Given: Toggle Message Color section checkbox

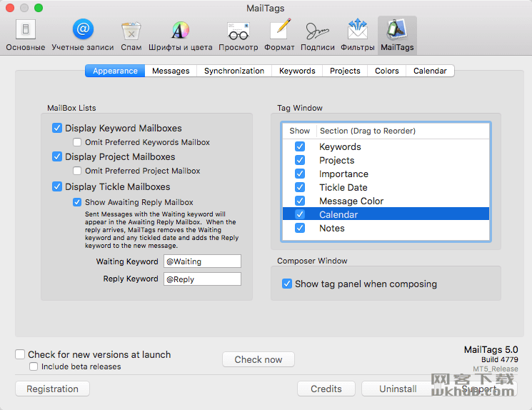Looking at the screenshot, I should click(x=300, y=201).
